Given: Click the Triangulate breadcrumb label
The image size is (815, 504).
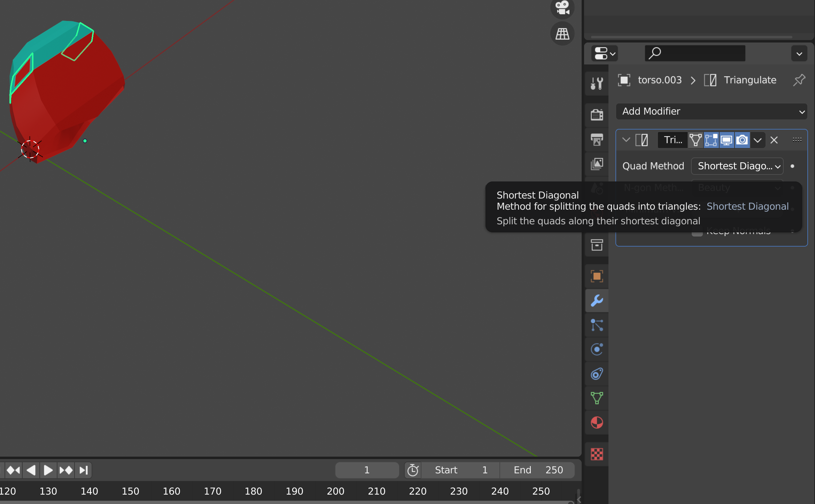Looking at the screenshot, I should click(x=750, y=80).
